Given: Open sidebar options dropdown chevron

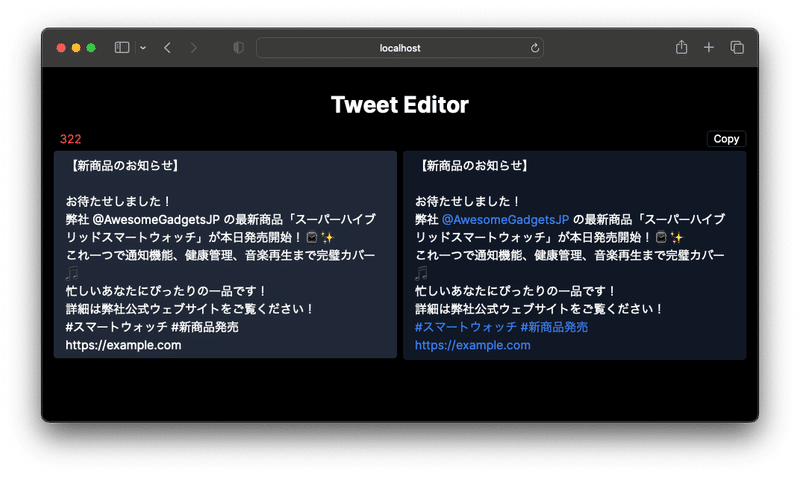Looking at the screenshot, I should pos(143,47).
